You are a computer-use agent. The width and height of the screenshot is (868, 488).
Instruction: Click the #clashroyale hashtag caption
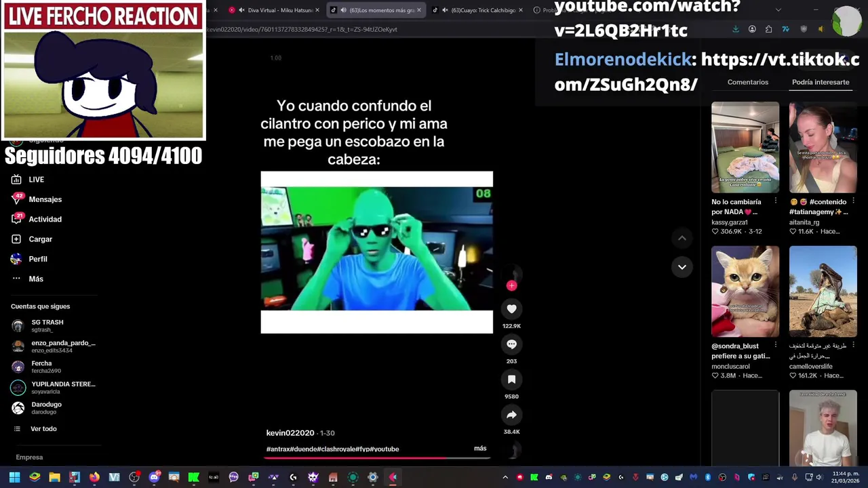pos(334,449)
